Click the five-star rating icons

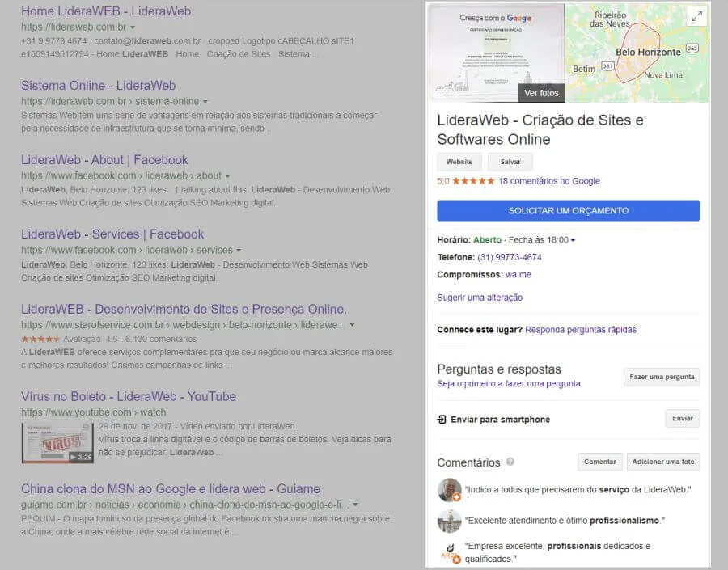473,181
